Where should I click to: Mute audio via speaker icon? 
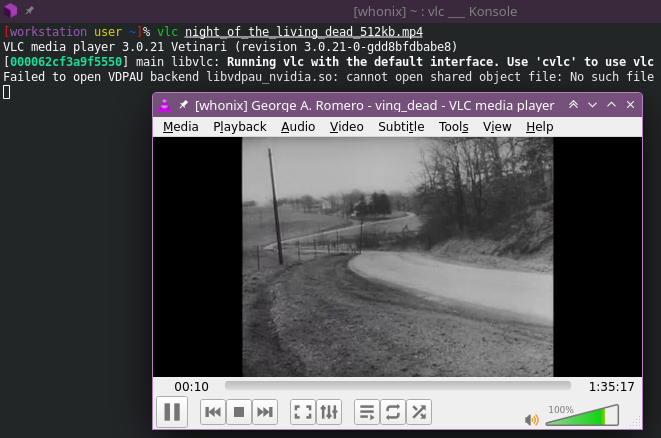pyautogui.click(x=532, y=419)
